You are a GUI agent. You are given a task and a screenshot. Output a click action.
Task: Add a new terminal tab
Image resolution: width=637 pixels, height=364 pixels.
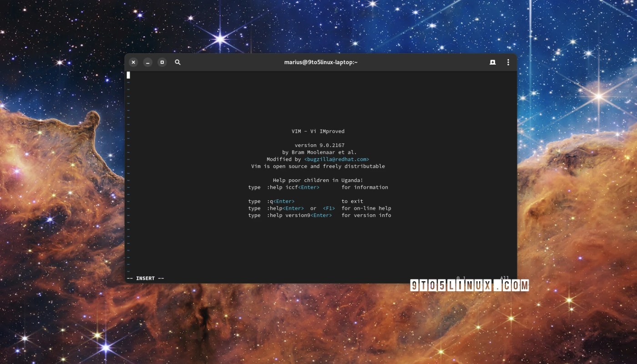pyautogui.click(x=492, y=62)
